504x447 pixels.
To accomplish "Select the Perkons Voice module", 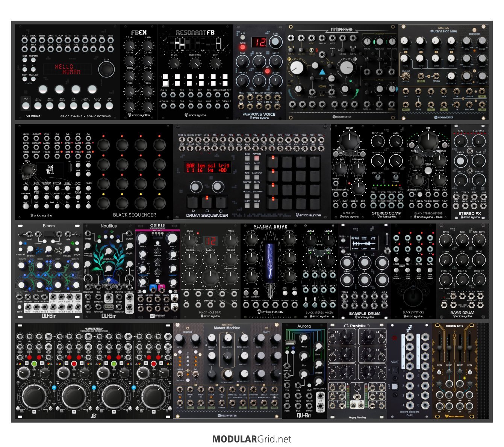I will coord(259,72).
